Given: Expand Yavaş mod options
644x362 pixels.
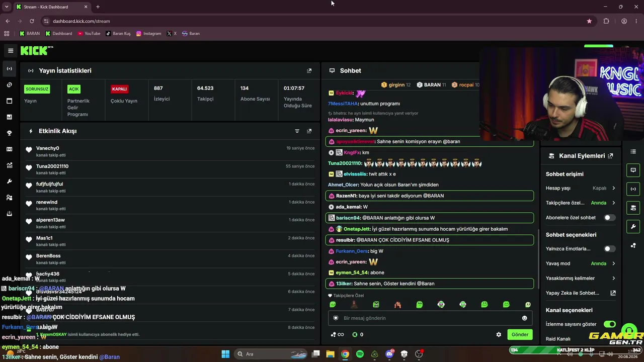Looking at the screenshot, I should [x=613, y=263].
